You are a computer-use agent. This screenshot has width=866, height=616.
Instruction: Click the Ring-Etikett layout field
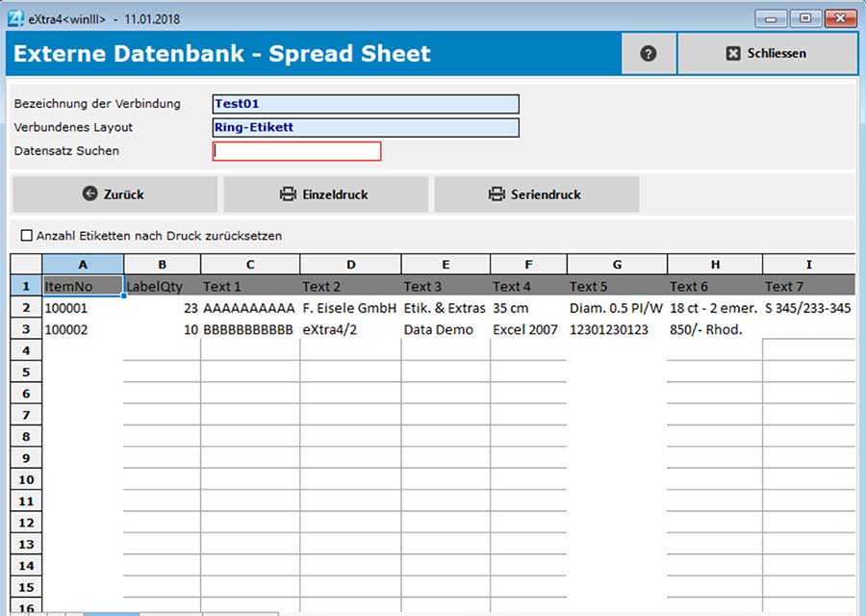tap(366, 127)
